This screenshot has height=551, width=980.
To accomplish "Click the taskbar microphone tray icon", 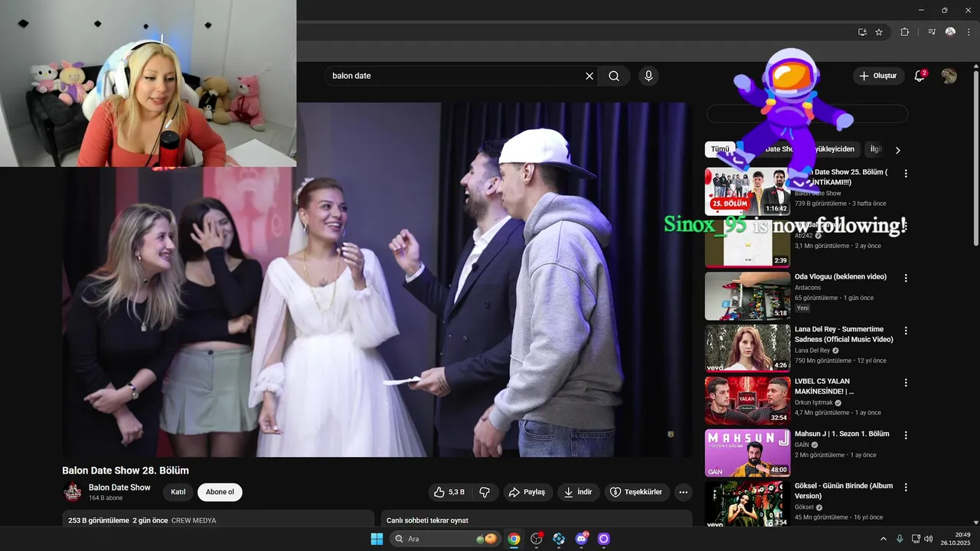I will [x=900, y=539].
